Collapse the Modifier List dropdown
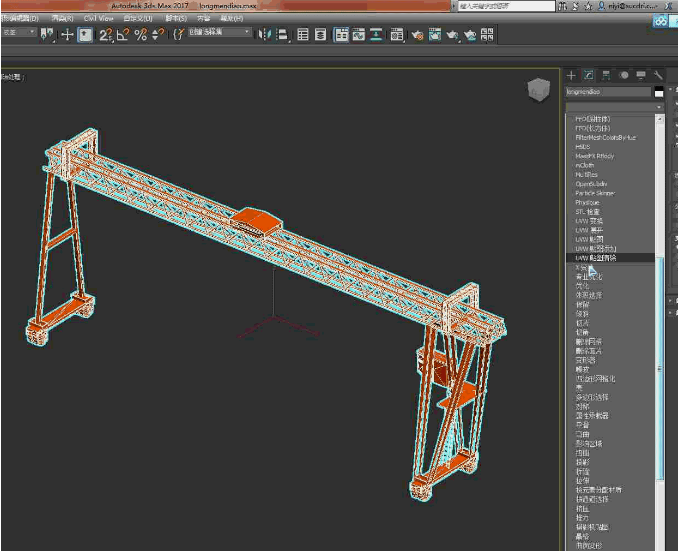Screen dimensions: 688x555 pyautogui.click(x=615, y=107)
